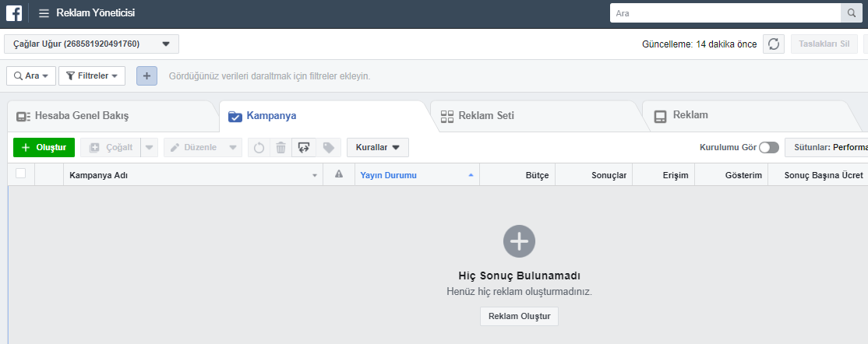Screen dimensions: 868x344
Task: Click the warning triangle column header
Action: (339, 174)
